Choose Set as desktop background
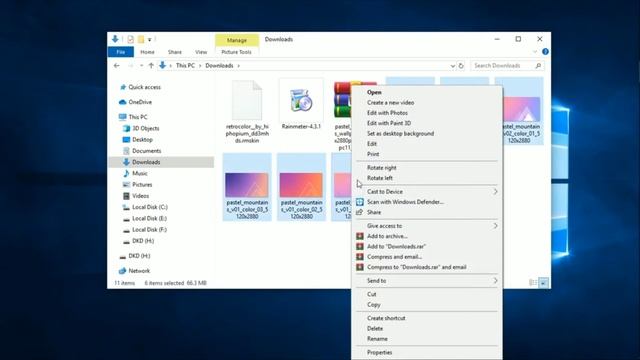This screenshot has height=360, width=640. [x=427, y=134]
